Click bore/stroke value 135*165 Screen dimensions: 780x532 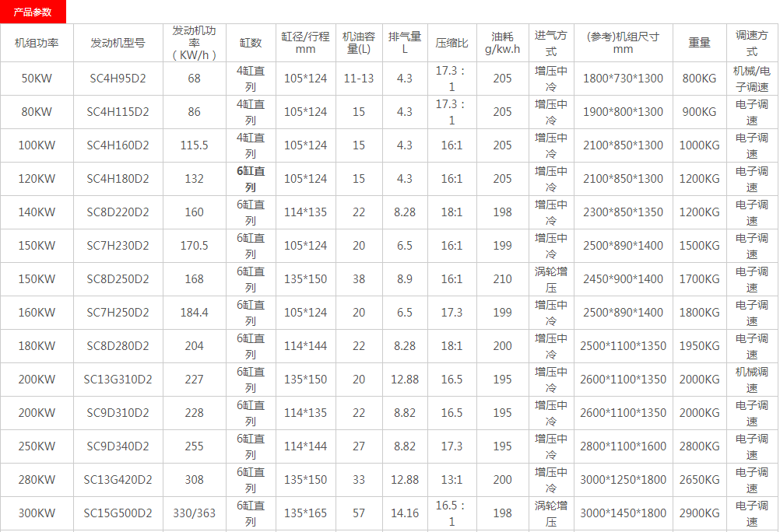305,513
